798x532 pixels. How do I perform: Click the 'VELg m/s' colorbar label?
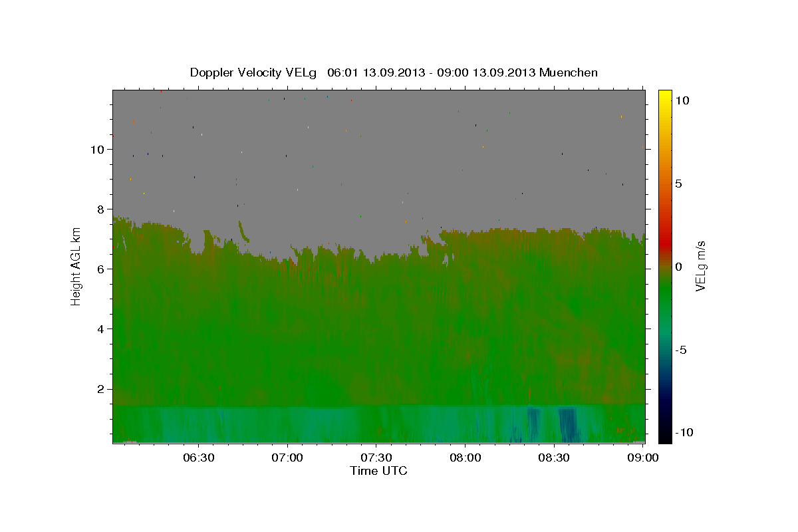(700, 266)
